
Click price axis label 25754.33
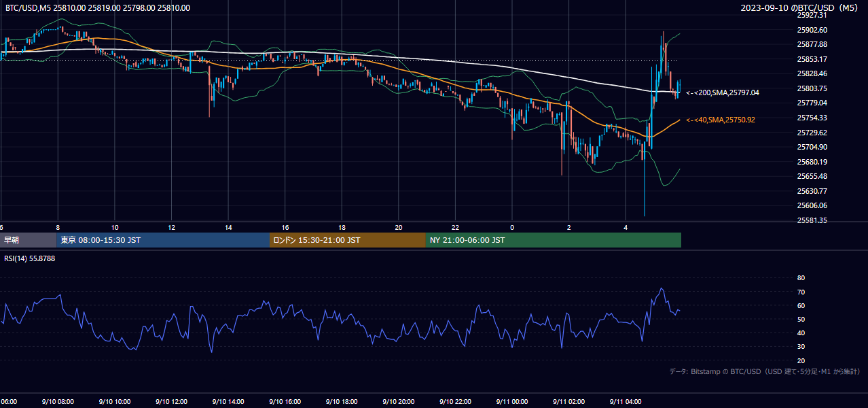(x=812, y=118)
